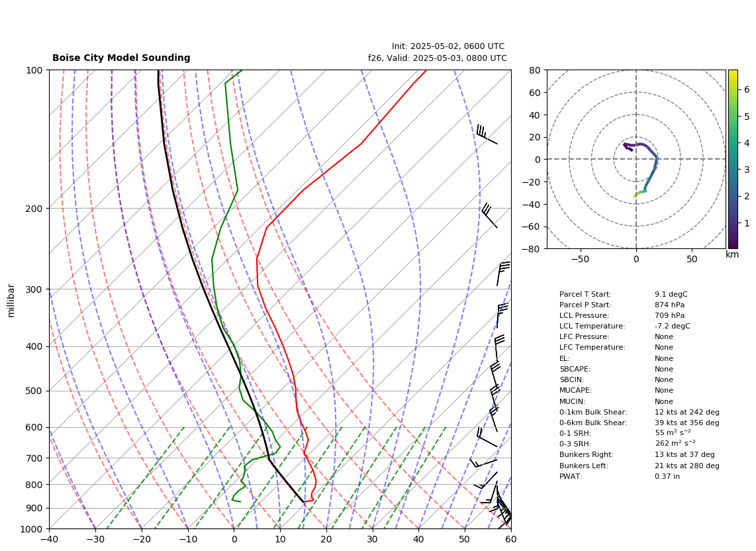
Task: Click the '60' temperature axis tick label
Action: pos(511,540)
